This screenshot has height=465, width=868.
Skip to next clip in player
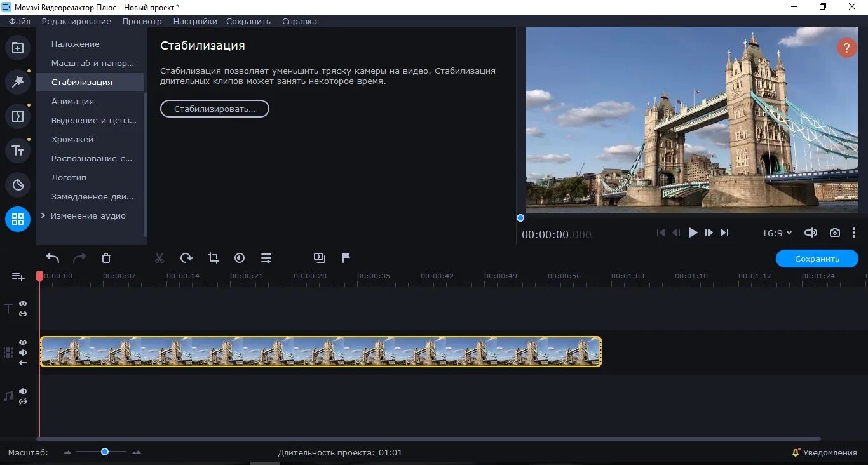coord(724,233)
